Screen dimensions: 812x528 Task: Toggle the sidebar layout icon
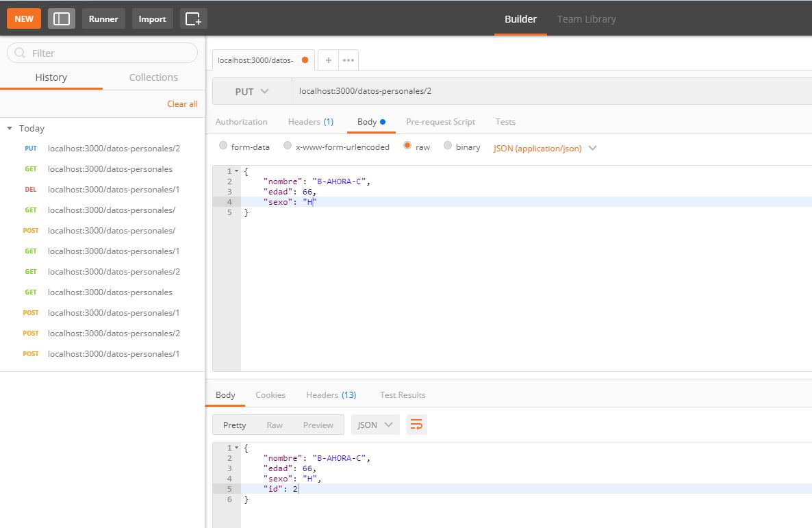(x=61, y=18)
